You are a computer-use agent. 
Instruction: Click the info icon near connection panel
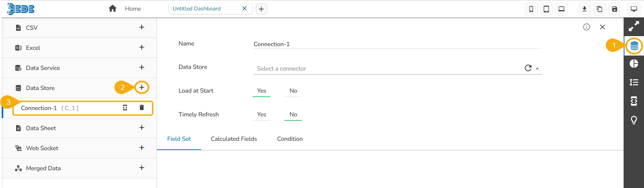[x=586, y=27]
